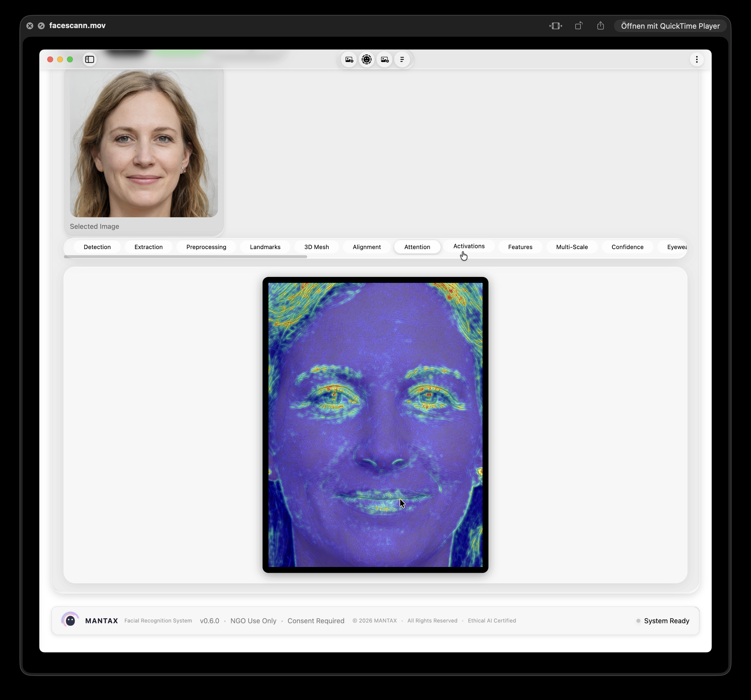Screen dimensions: 751x700
Task: Select the face scan smiley tool
Action: click(x=366, y=59)
